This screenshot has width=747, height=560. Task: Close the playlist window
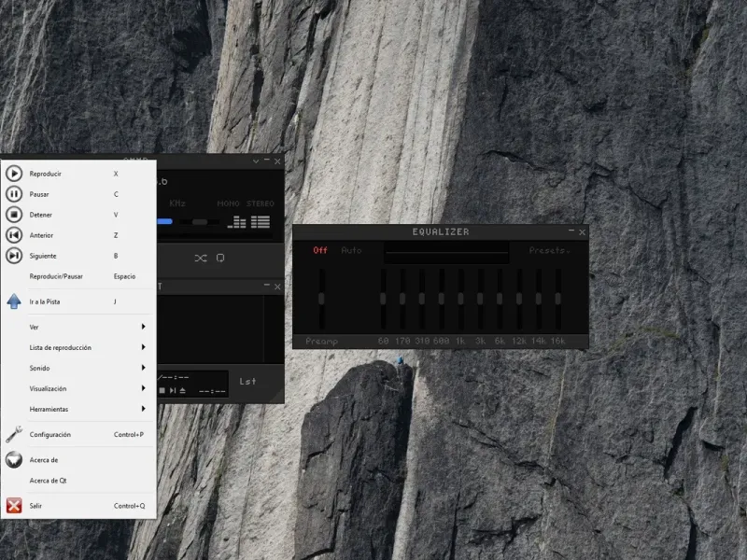[277, 287]
